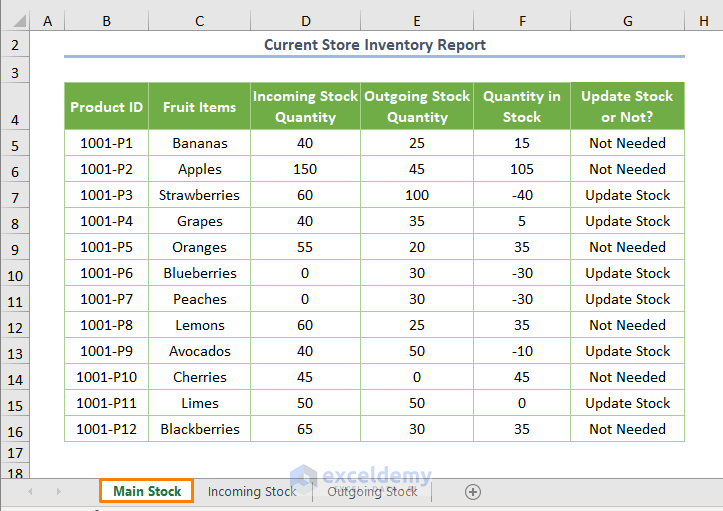Screen dimensions: 723x511
Task: Add a new sheet with the plus button
Action: [x=473, y=491]
